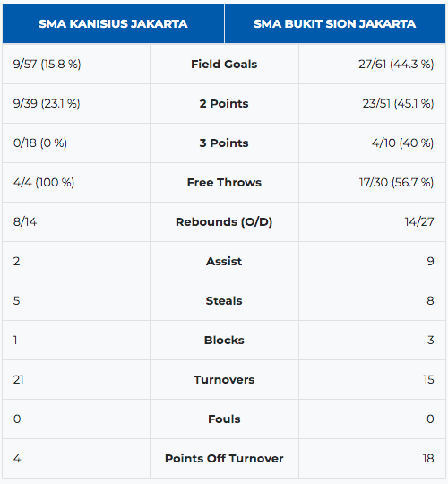Click Kanisius field goals value 9/57 (15.8 %)
The width and height of the screenshot is (448, 484).
[x=47, y=65]
